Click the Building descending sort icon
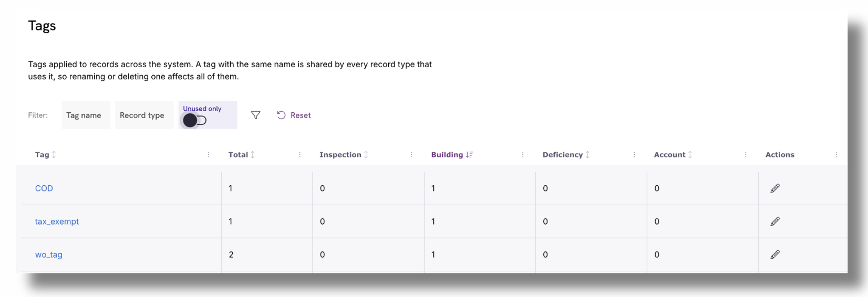This screenshot has height=297, width=868. pyautogui.click(x=469, y=155)
